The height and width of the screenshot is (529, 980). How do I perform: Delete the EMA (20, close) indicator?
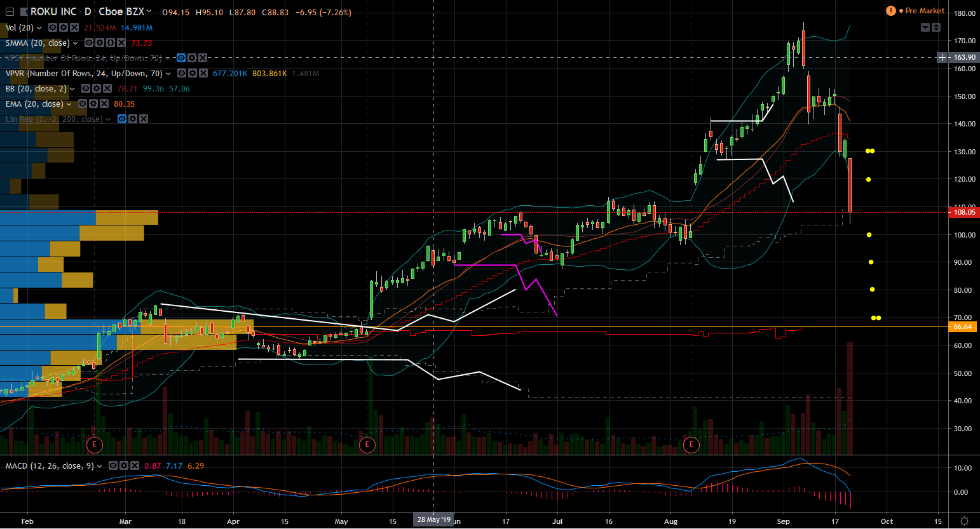coord(104,104)
